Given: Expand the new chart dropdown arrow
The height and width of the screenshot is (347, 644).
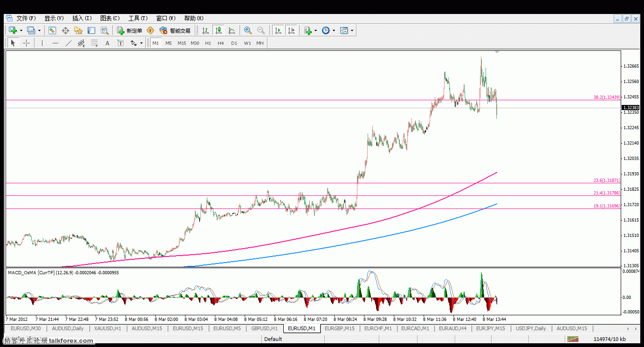Looking at the screenshot, I should pyautogui.click(x=21, y=30).
